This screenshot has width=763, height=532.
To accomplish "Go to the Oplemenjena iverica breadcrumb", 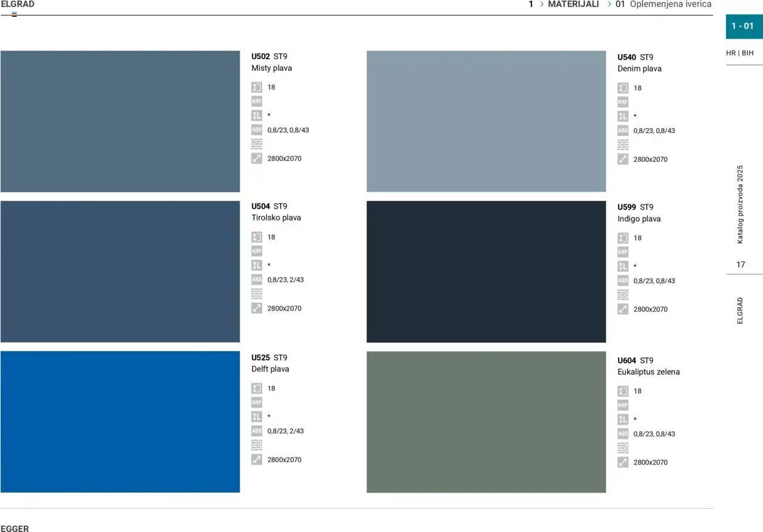I will coord(670,4).
